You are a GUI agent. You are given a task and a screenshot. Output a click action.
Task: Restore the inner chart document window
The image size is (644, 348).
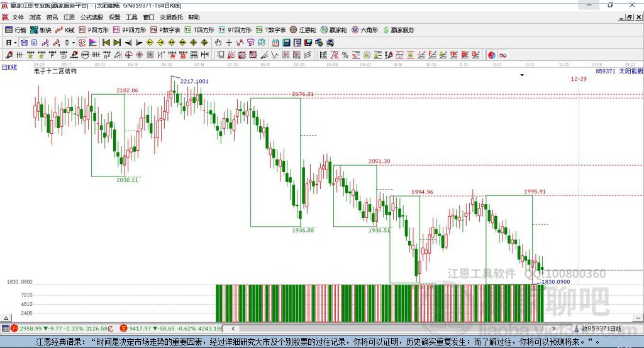pos(629,17)
